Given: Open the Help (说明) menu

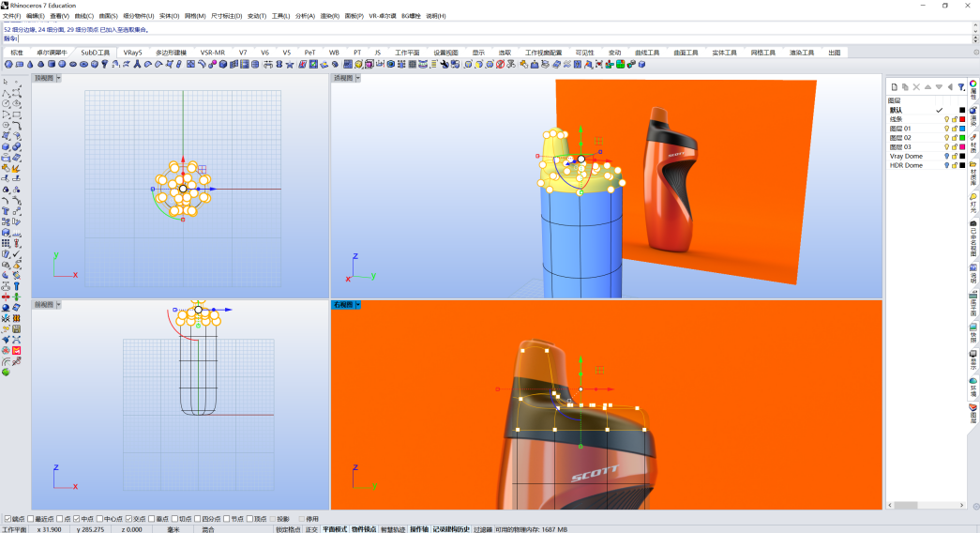Looking at the screenshot, I should [x=436, y=16].
